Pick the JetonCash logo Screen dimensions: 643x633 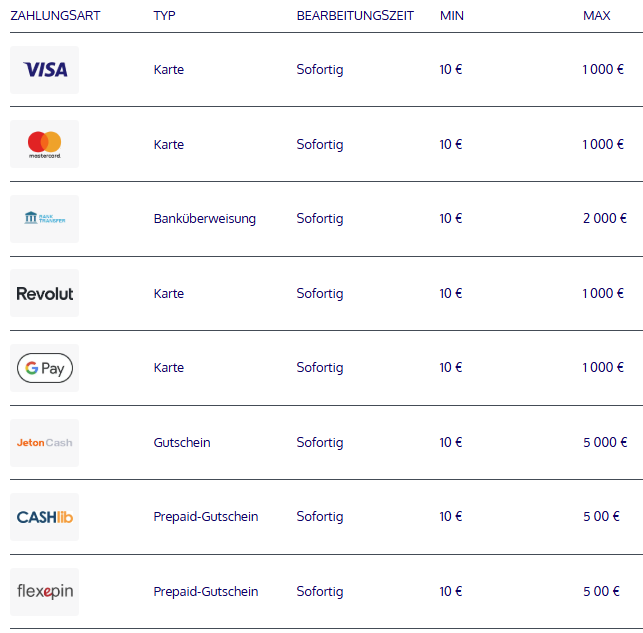pyautogui.click(x=44, y=443)
